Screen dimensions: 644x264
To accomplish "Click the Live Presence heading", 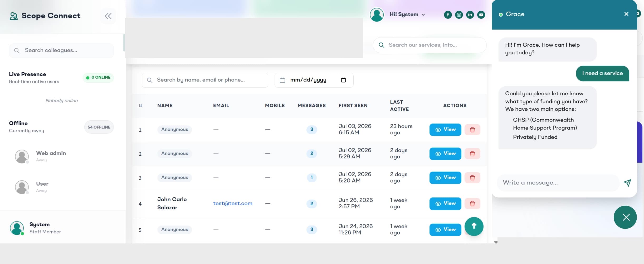I will [x=27, y=74].
